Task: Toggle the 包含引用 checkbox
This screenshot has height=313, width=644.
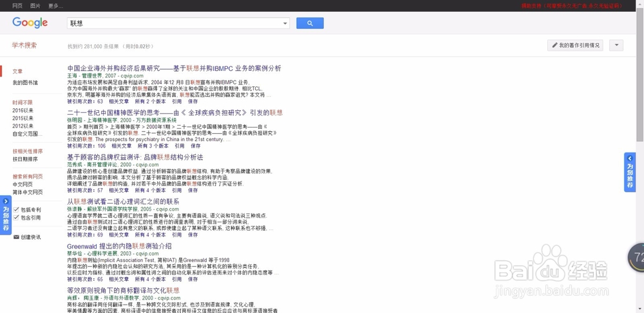Action: 17,217
